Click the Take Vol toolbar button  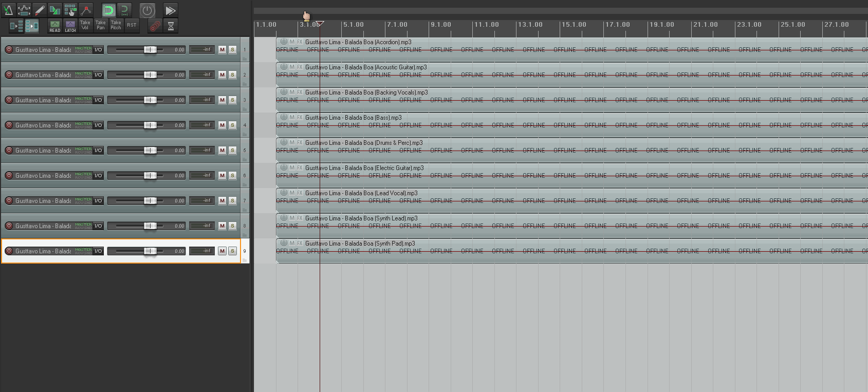(85, 25)
